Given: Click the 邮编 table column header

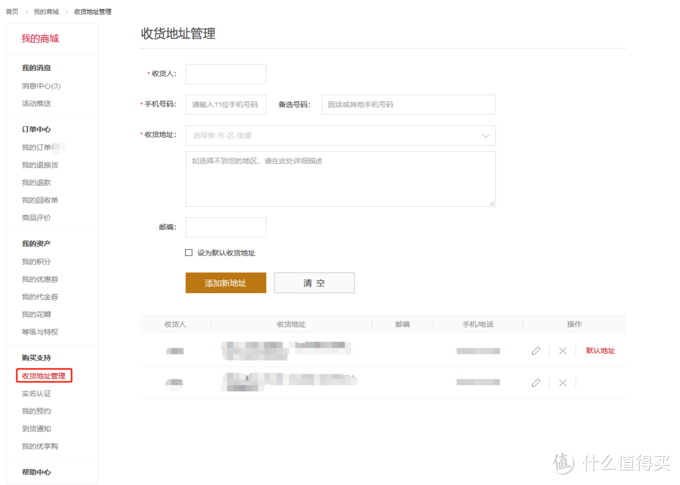Looking at the screenshot, I should tap(402, 324).
